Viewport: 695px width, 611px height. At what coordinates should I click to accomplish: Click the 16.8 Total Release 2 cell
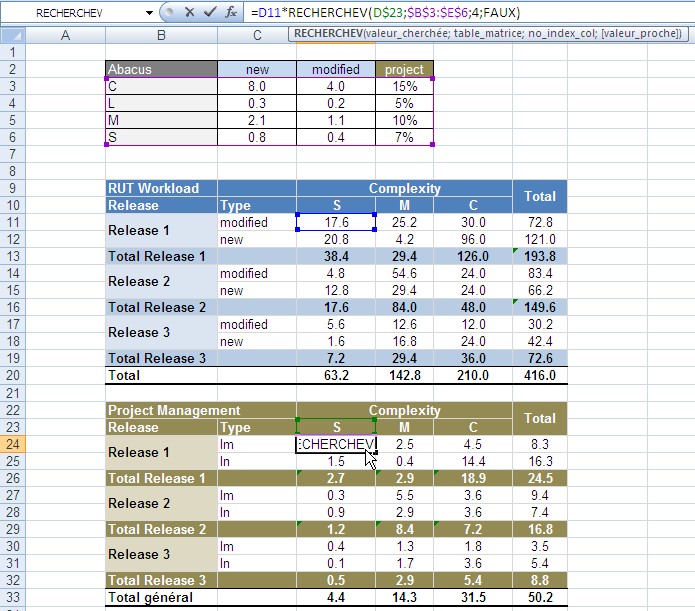pos(540,529)
